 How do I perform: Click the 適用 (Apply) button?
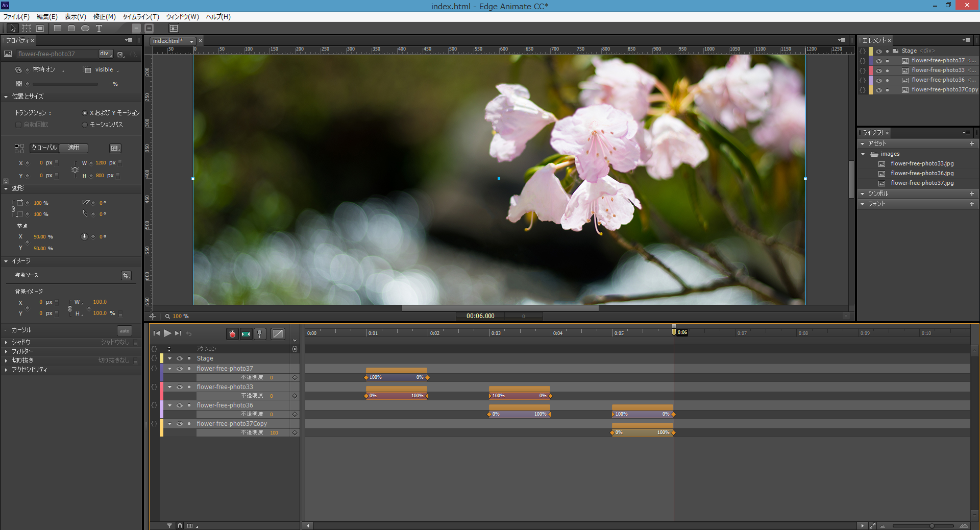tap(74, 148)
